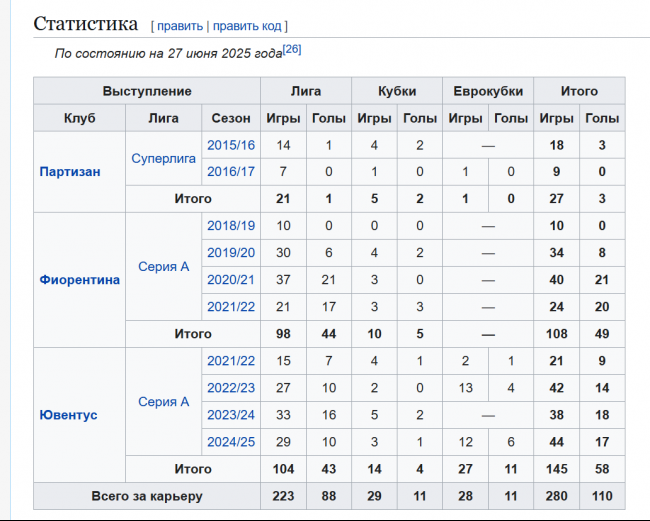The width and height of the screenshot is (650, 521).
Task: Click Ювентус league games total 104
Action: point(283,469)
